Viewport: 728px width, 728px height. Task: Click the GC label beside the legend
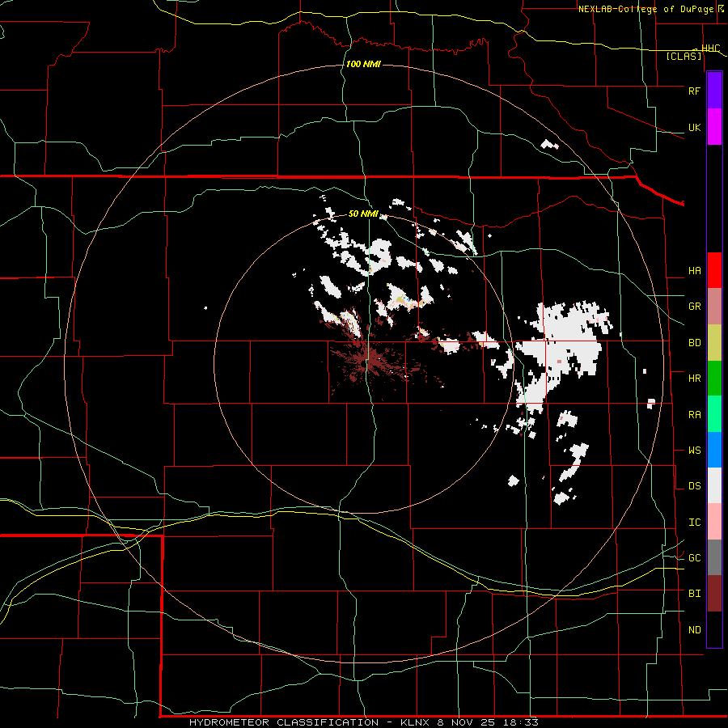[x=694, y=558]
